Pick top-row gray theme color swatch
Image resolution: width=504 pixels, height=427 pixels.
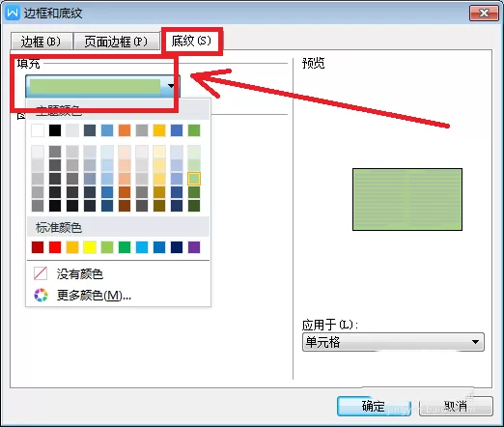142,130
